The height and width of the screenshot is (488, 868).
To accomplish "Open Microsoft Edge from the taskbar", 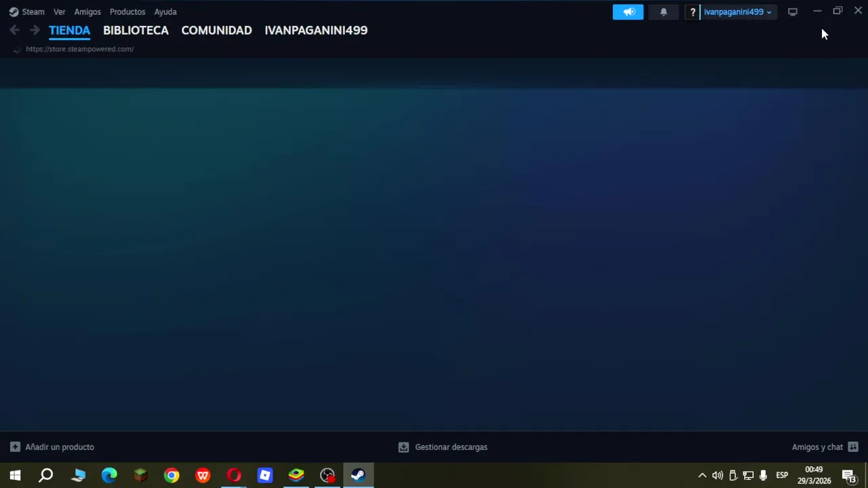I will (x=109, y=475).
